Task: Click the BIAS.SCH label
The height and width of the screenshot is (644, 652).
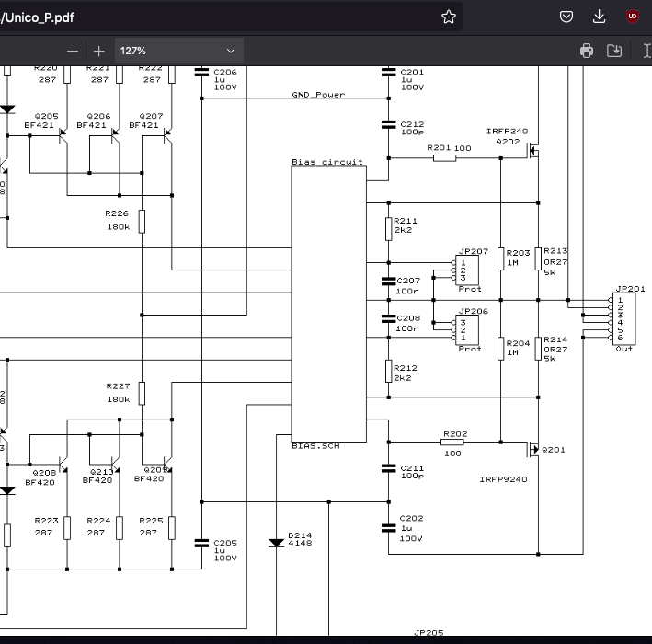Action: click(x=315, y=446)
